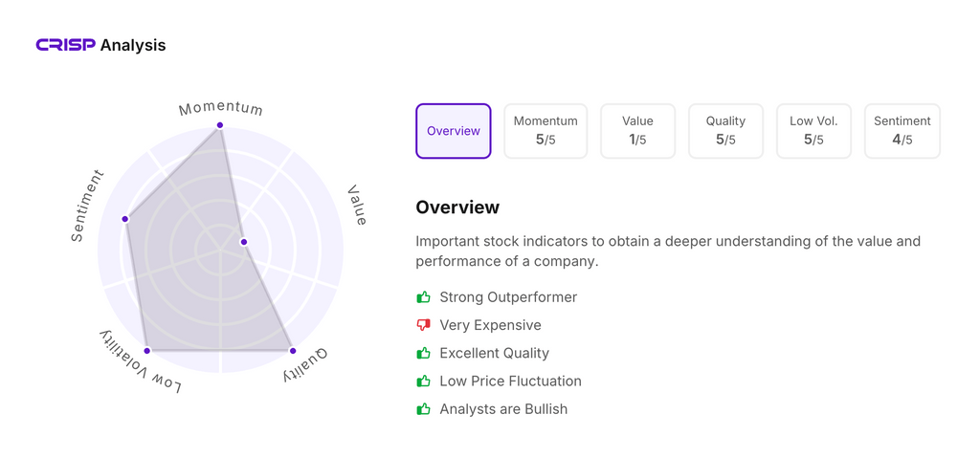This screenshot has width=980, height=458.
Task: Switch to the Momentum 5/5 tab
Action: 546,131
